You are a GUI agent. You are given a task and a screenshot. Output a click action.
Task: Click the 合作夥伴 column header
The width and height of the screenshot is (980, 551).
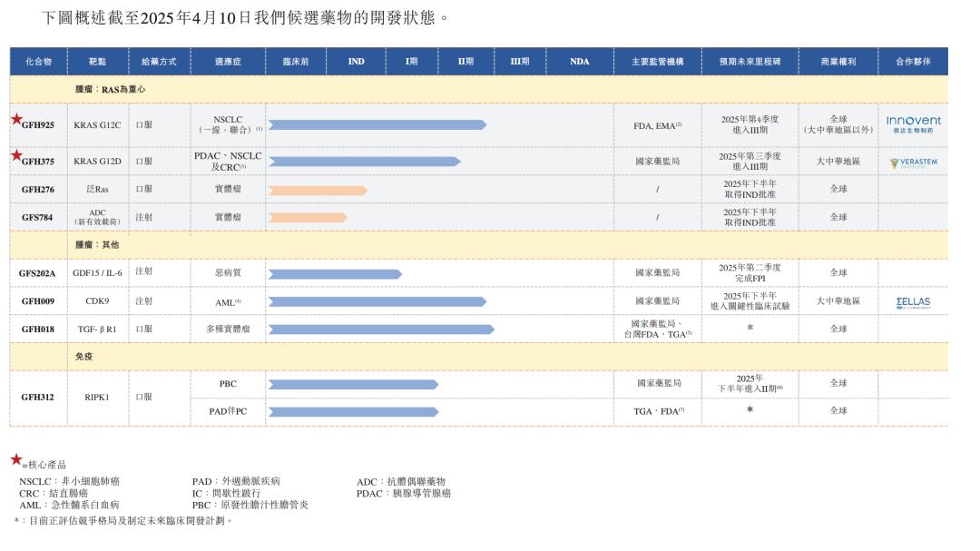[x=913, y=62]
